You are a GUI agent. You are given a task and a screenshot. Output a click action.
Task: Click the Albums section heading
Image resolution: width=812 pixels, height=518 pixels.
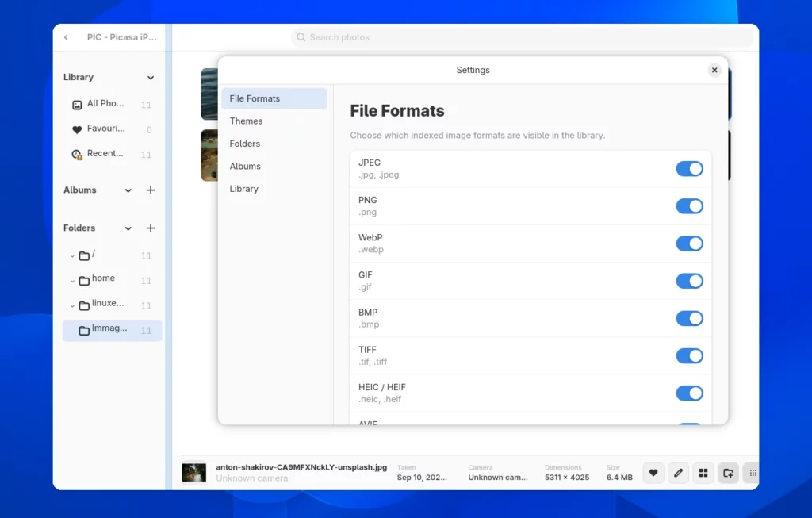click(80, 190)
